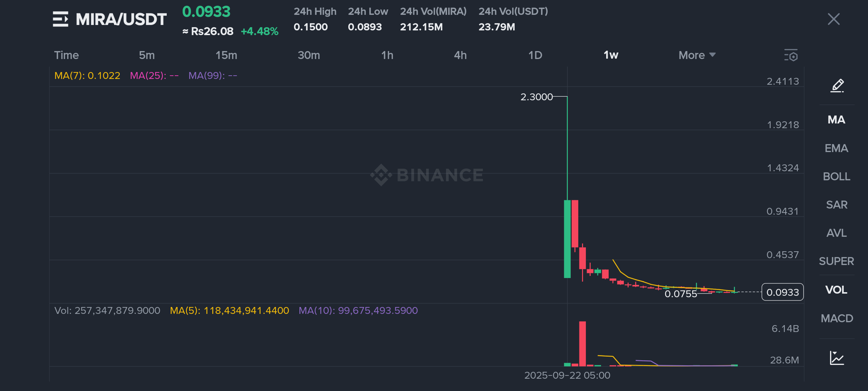Click the AVL indicator button
The height and width of the screenshot is (391, 868).
pyautogui.click(x=837, y=233)
